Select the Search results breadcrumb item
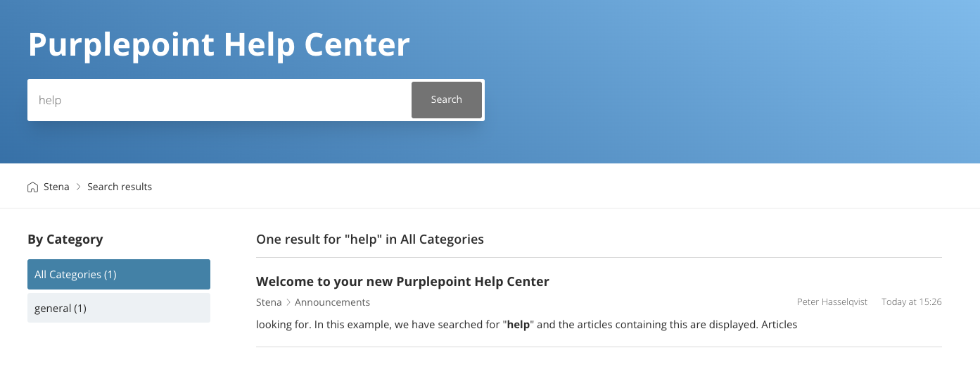 [x=120, y=187]
